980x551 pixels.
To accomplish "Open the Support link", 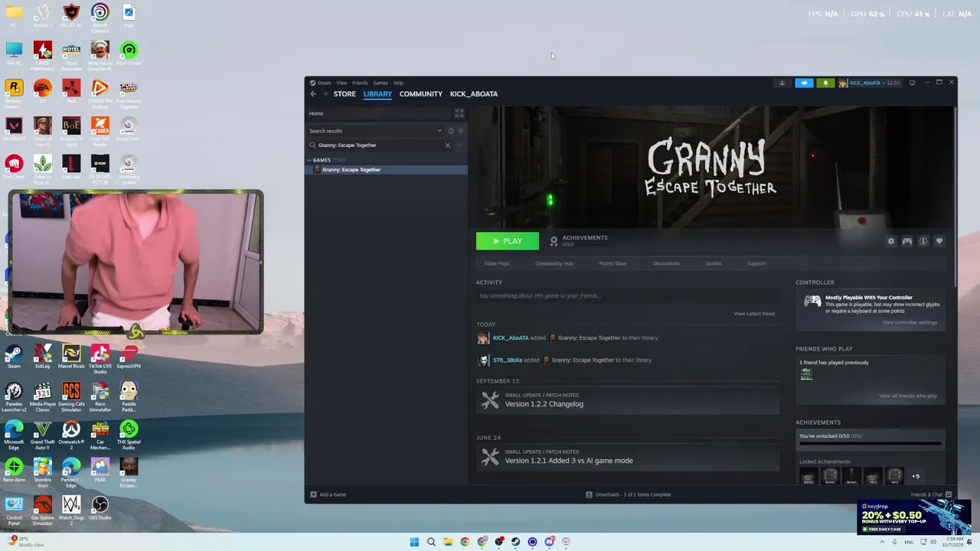I will (x=756, y=263).
